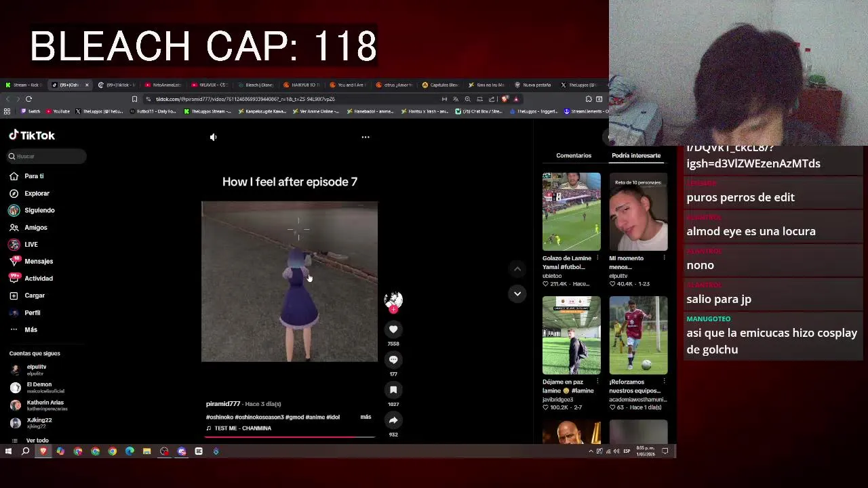
Task: Click the video player to pause
Action: pos(290,281)
